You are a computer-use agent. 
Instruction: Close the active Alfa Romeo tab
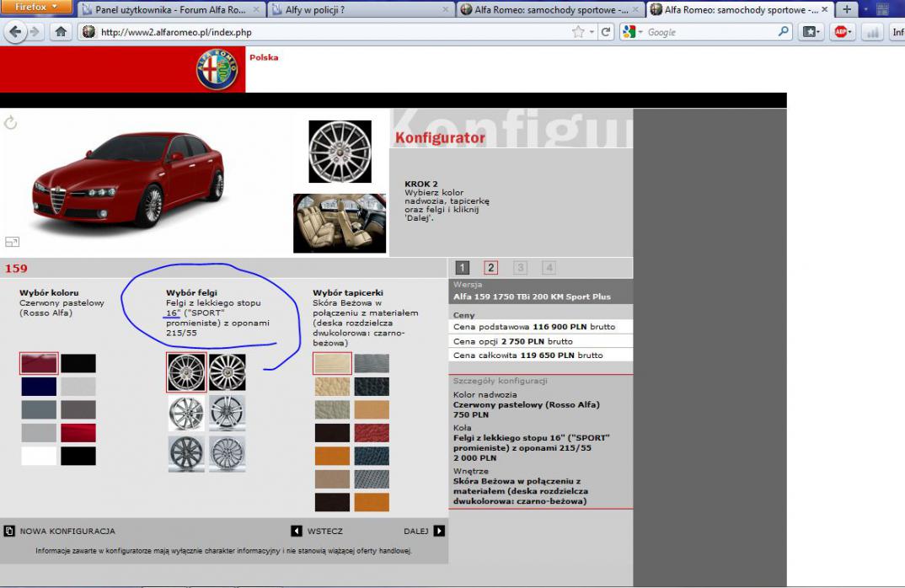point(825,9)
